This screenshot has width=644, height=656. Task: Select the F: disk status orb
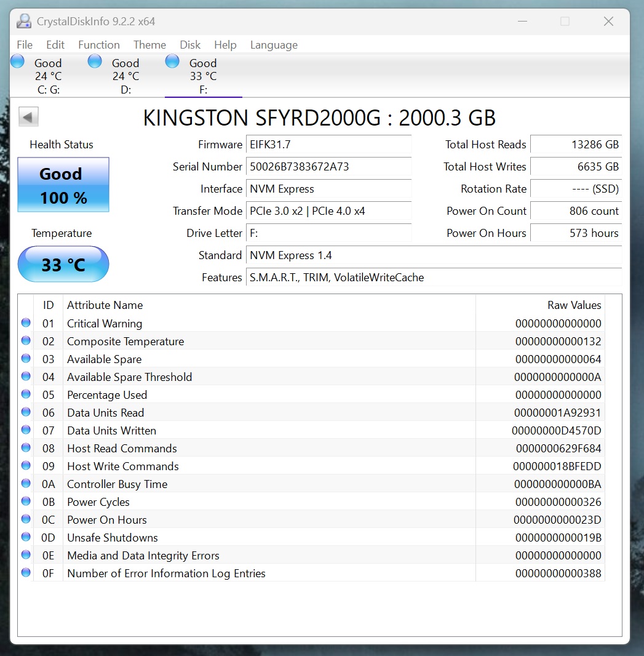click(x=172, y=62)
